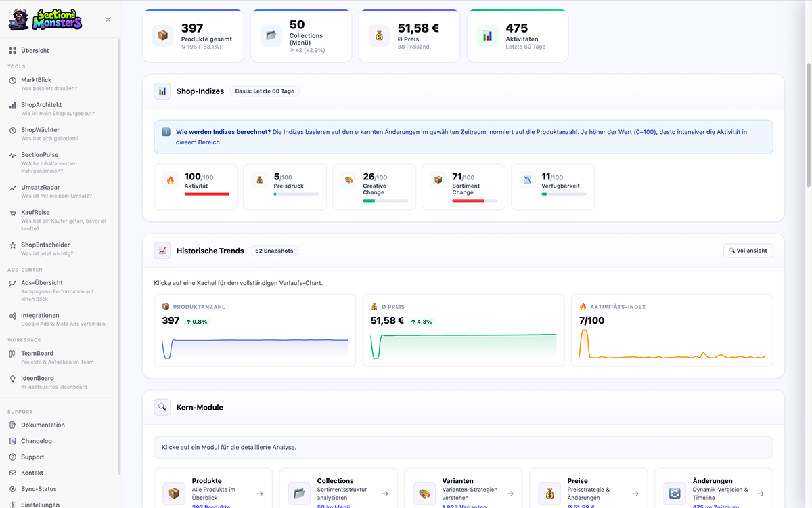
Task: Open the Vollansicht button in Historische Trends
Action: pyautogui.click(x=748, y=251)
